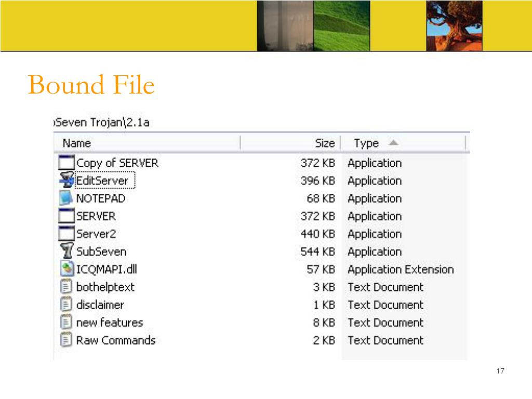Click the 396 KB size value

click(317, 180)
